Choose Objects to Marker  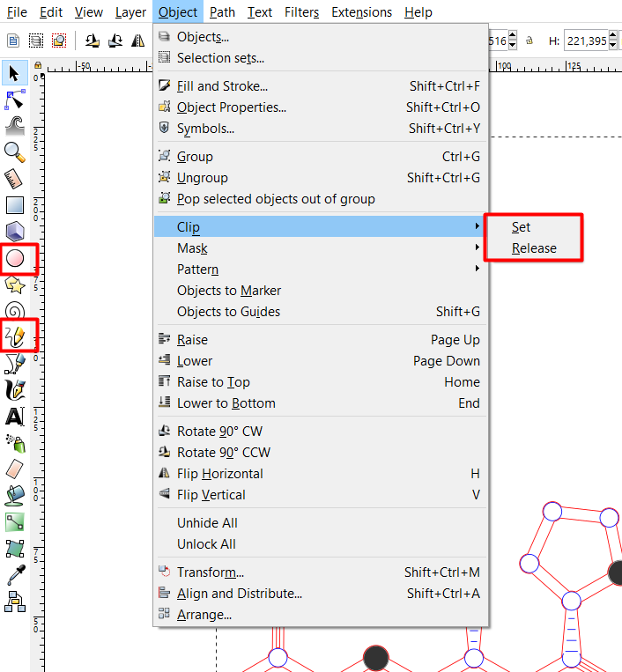click(x=321, y=291)
